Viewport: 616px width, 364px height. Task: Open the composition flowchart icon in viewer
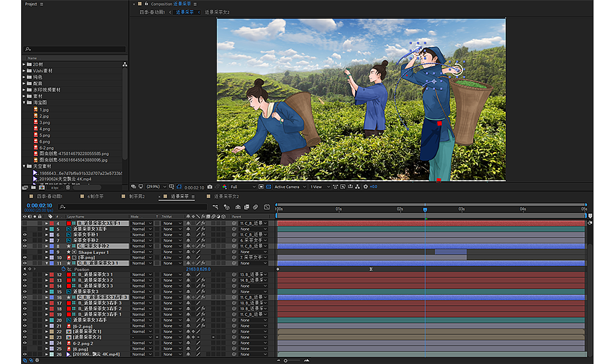click(x=358, y=187)
